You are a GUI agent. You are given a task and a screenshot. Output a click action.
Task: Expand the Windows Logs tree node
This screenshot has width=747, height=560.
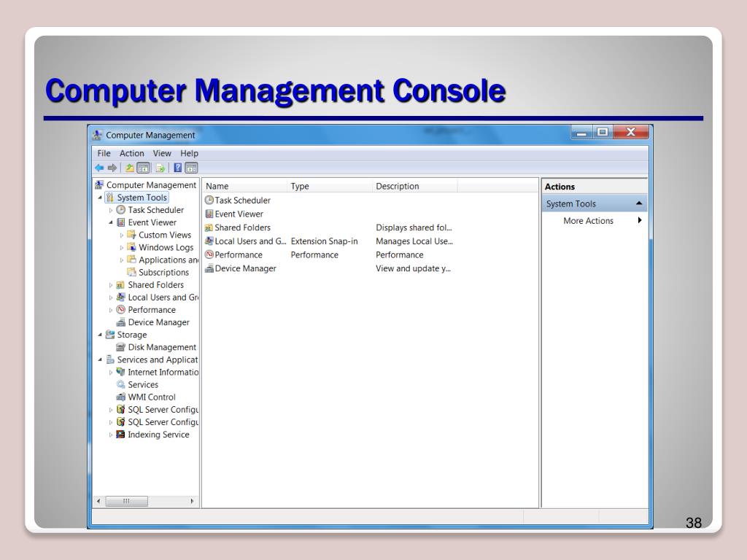[x=122, y=248]
